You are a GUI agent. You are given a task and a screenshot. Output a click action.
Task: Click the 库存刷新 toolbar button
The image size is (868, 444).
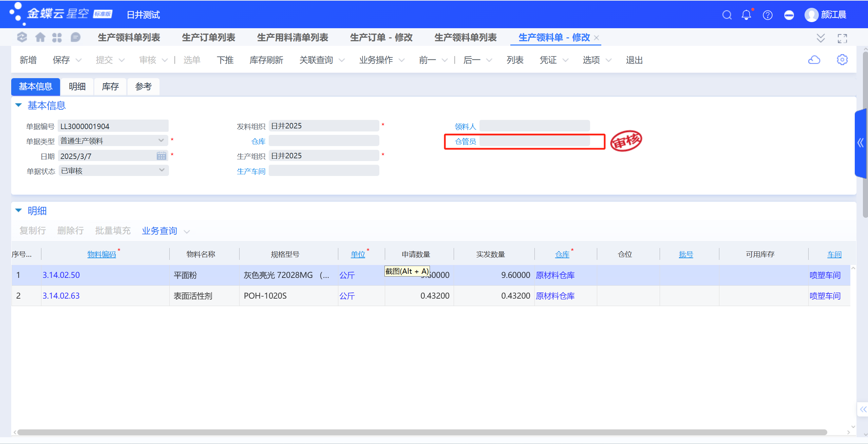point(266,60)
